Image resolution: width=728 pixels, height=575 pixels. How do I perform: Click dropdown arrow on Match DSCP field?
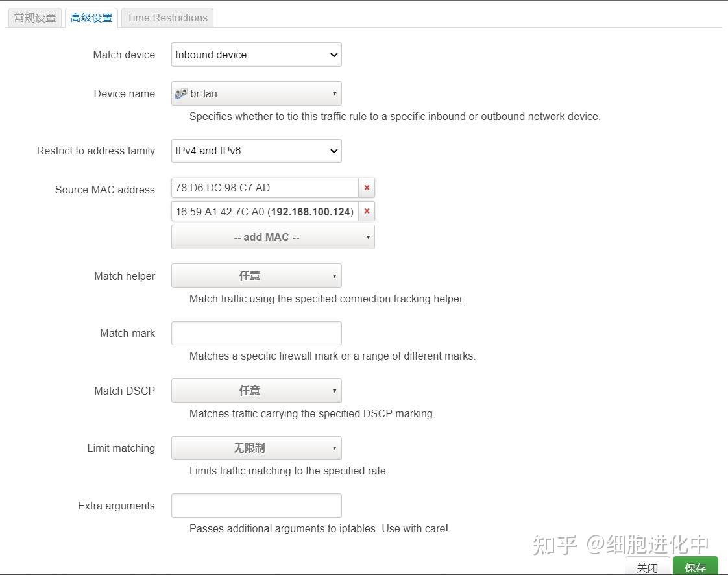335,390
